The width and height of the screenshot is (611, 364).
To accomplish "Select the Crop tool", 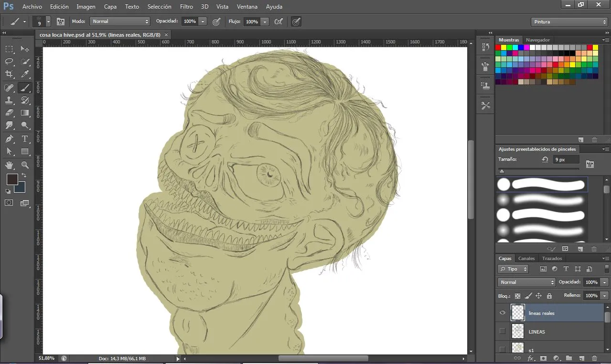I will coord(9,74).
